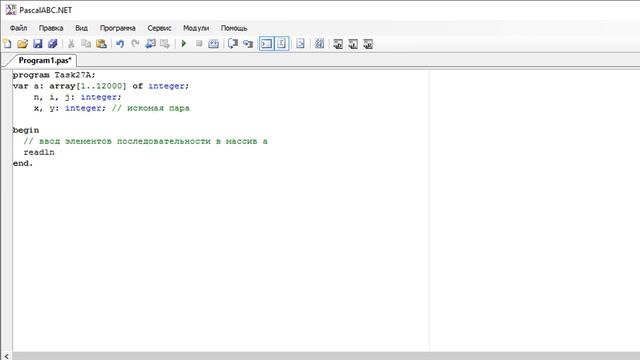Image resolution: width=640 pixels, height=360 pixels.
Task: Click the grid form designer icon
Action: point(320,44)
